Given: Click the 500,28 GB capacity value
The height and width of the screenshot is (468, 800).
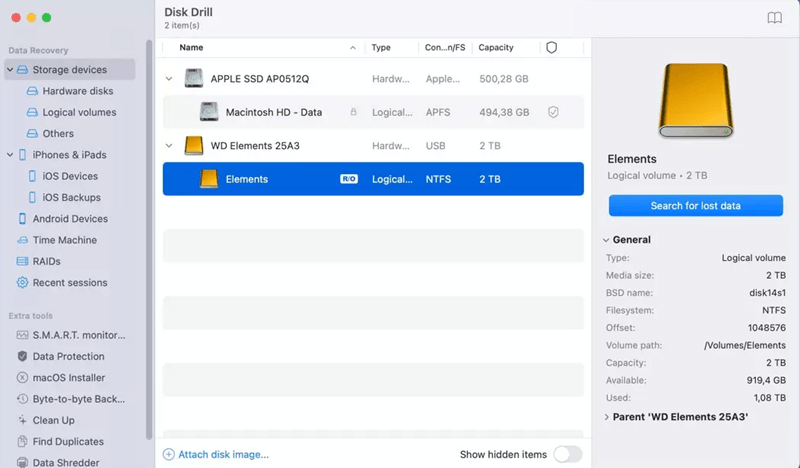Looking at the screenshot, I should point(504,79).
